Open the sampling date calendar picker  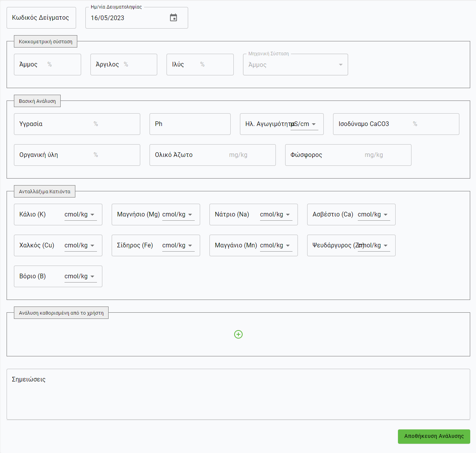point(173,18)
